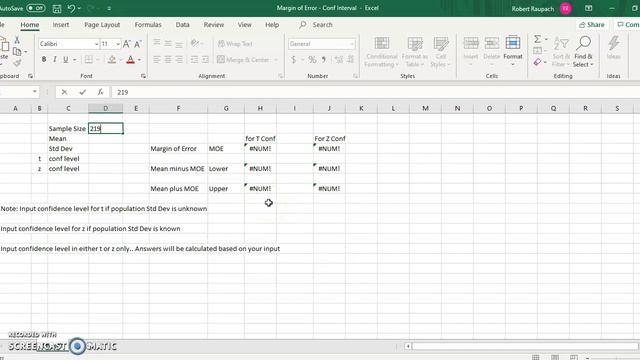
Task: Click the Fill Color bucket swatch
Action: point(112,60)
